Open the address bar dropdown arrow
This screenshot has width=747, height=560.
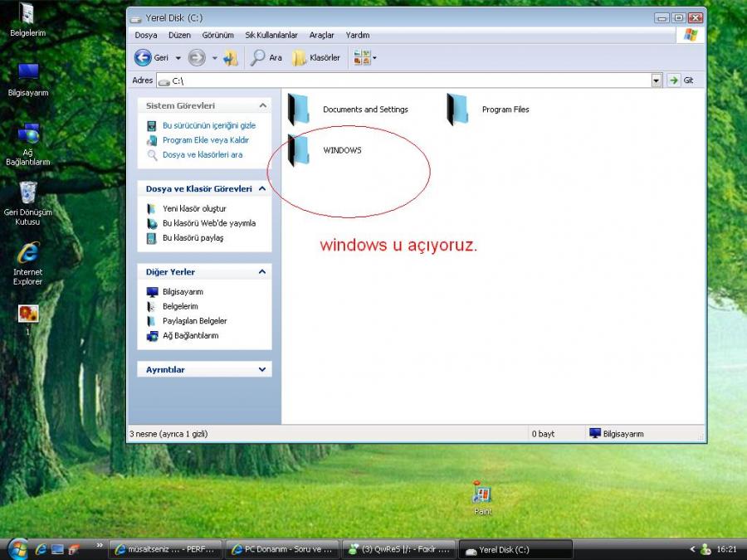pyautogui.click(x=657, y=80)
